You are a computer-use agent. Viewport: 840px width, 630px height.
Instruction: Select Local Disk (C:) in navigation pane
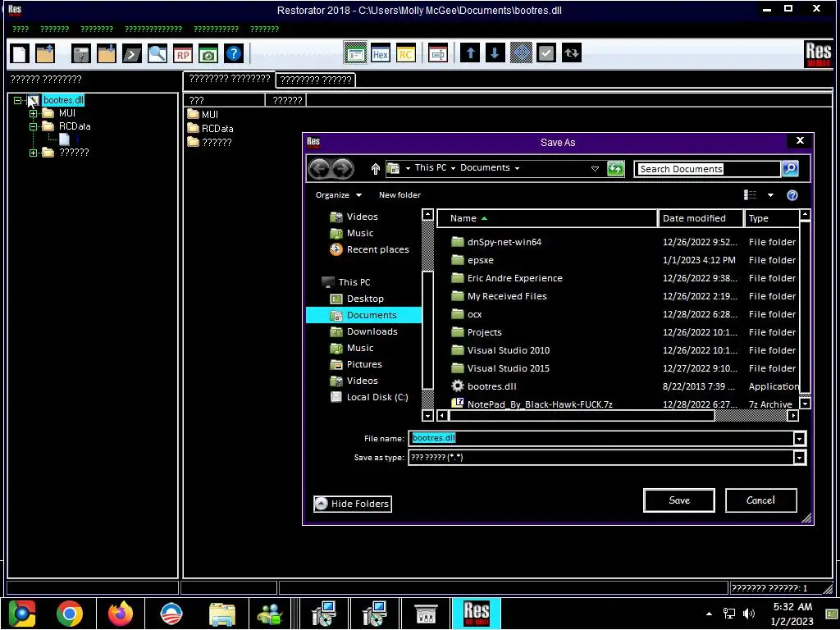tap(377, 398)
